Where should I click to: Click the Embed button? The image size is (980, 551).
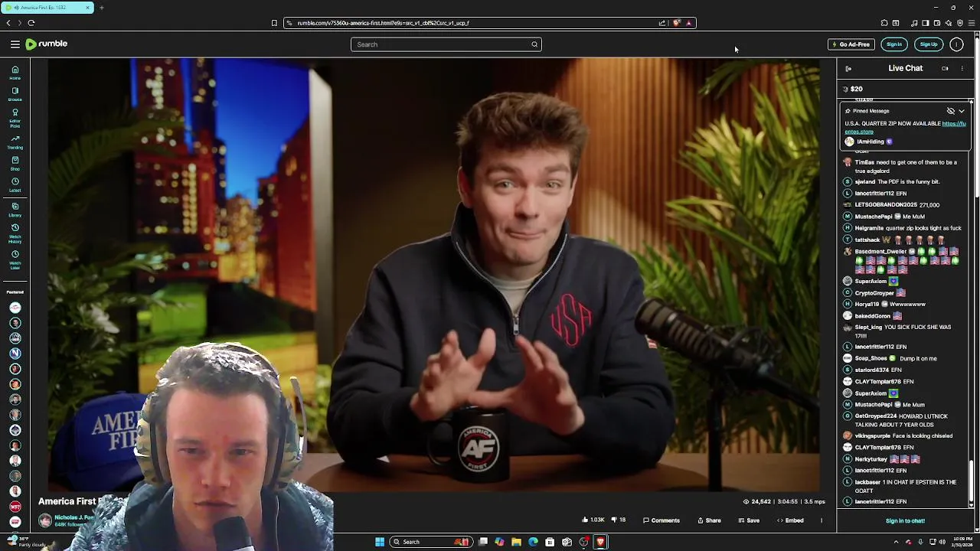pyautogui.click(x=790, y=520)
